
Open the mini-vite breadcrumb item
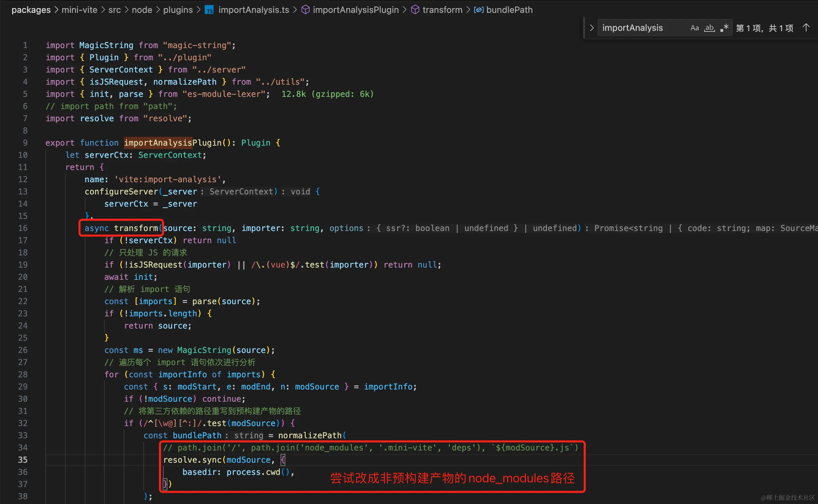pyautogui.click(x=79, y=10)
